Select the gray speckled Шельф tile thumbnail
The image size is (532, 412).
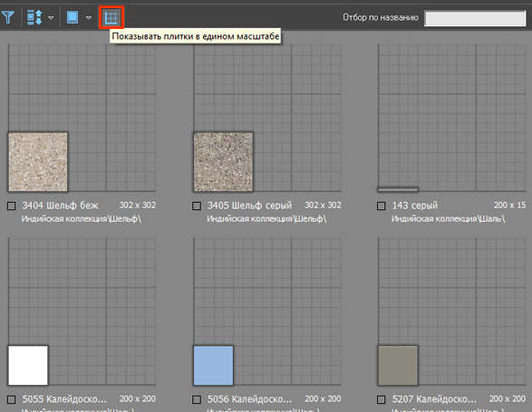coord(223,162)
